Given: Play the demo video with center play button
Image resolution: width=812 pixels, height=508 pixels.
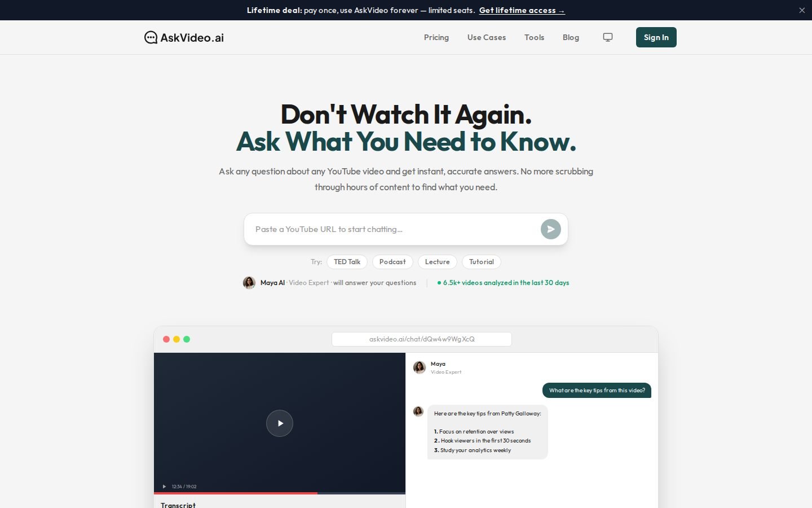Looking at the screenshot, I should (x=280, y=423).
